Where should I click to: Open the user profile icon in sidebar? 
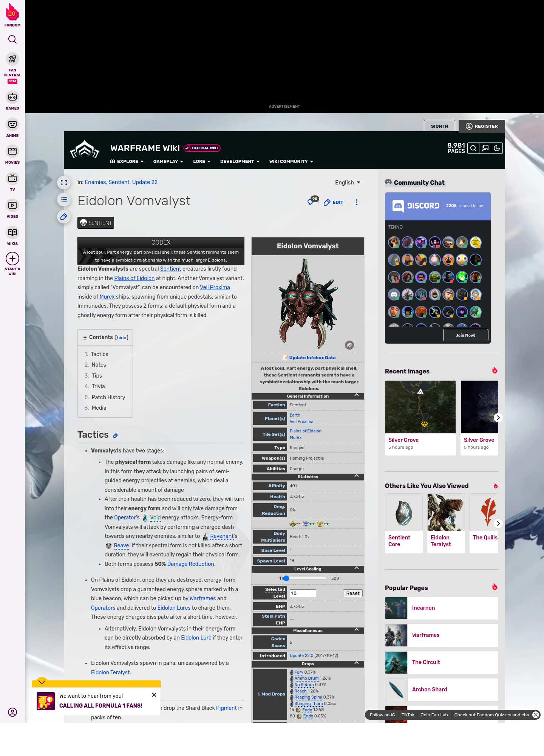[12, 712]
